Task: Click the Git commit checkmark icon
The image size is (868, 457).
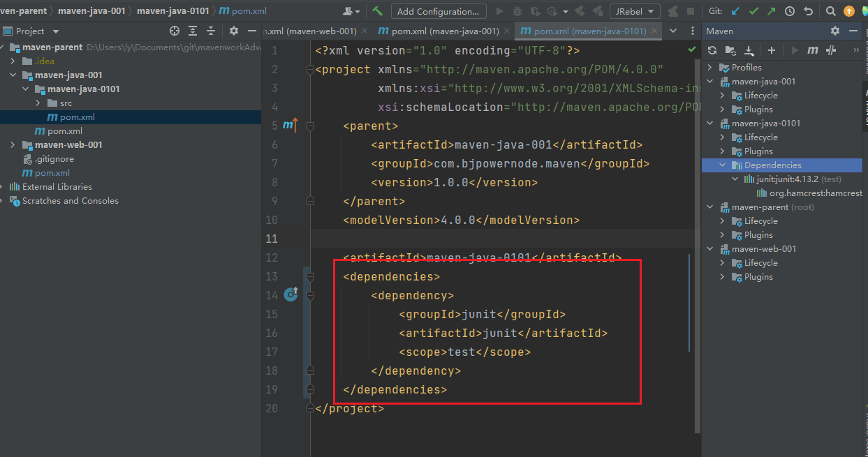Action: coord(753,11)
